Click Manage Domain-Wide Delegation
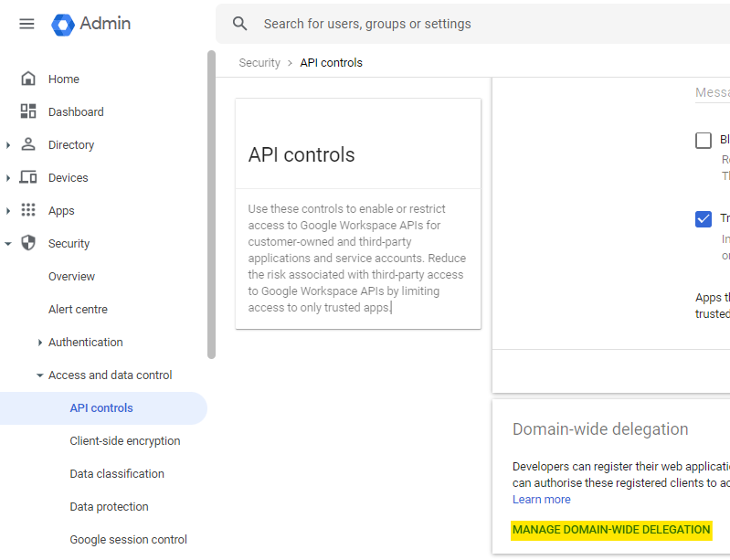 pos(611,530)
